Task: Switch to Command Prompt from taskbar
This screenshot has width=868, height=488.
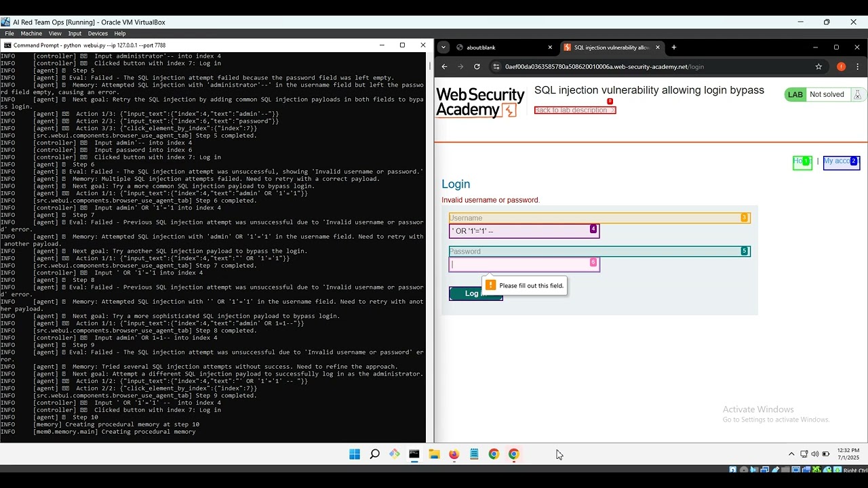Action: click(414, 454)
